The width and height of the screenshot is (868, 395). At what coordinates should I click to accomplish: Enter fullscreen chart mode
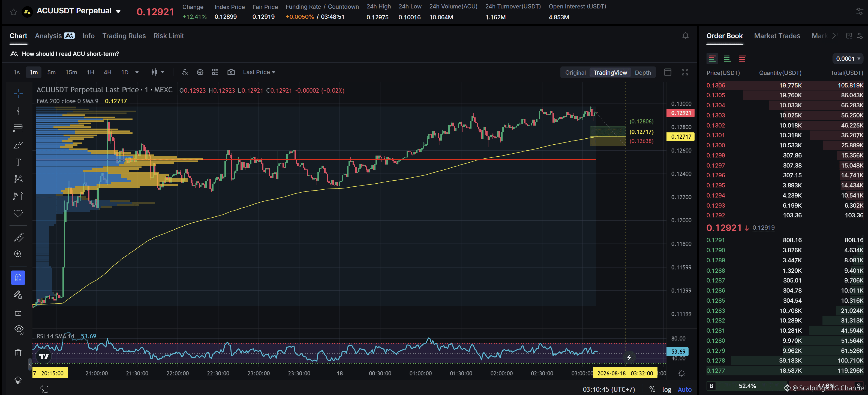[x=685, y=72]
